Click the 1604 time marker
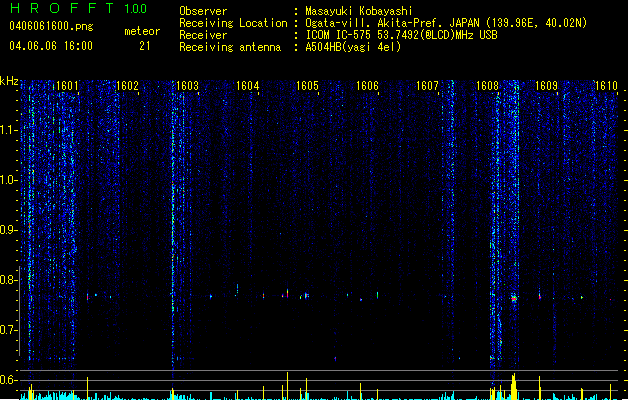Image resolution: width=629 pixels, height=400 pixels. [247, 86]
